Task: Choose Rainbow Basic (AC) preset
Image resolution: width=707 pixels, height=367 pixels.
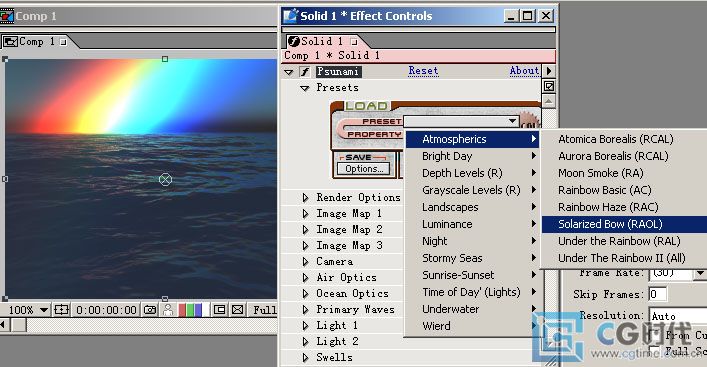Action: point(624,190)
